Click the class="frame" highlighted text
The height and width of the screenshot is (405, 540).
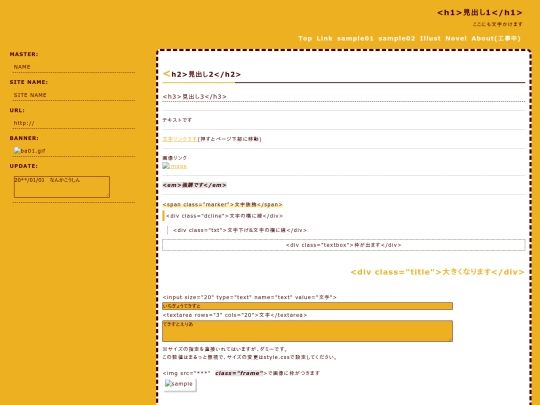coord(239,373)
